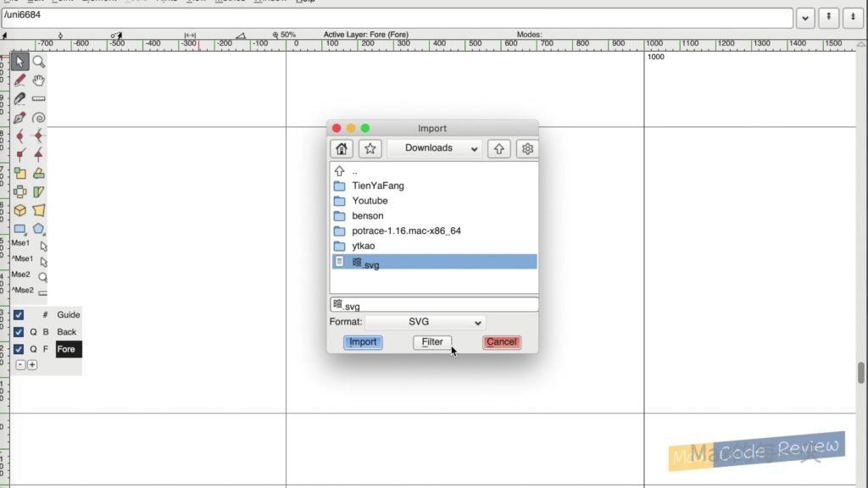The image size is (868, 488).
Task: Open the Downloads directory dropdown
Action: [x=434, y=149]
